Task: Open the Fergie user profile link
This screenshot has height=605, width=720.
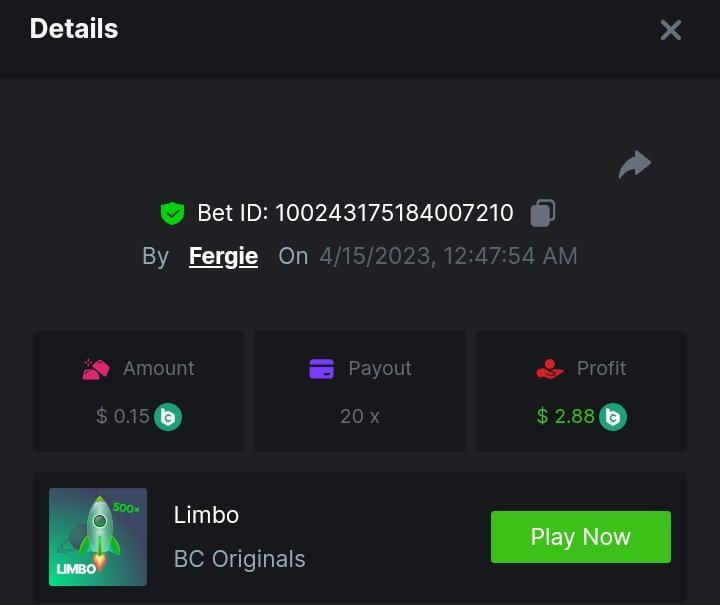Action: [223, 256]
